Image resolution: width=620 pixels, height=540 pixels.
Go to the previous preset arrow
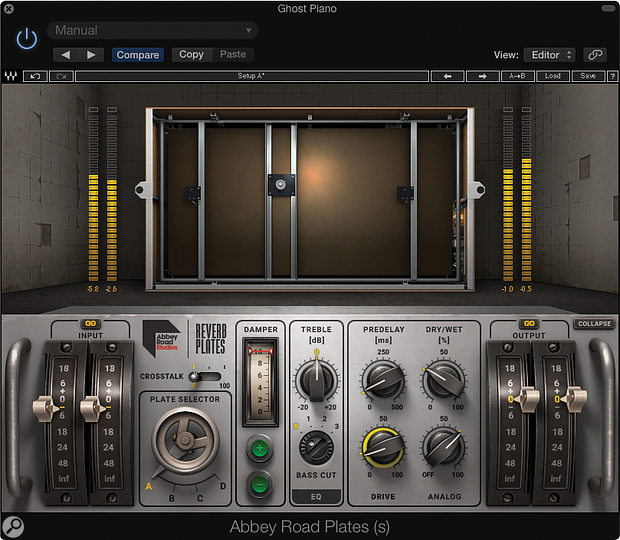[x=66, y=55]
